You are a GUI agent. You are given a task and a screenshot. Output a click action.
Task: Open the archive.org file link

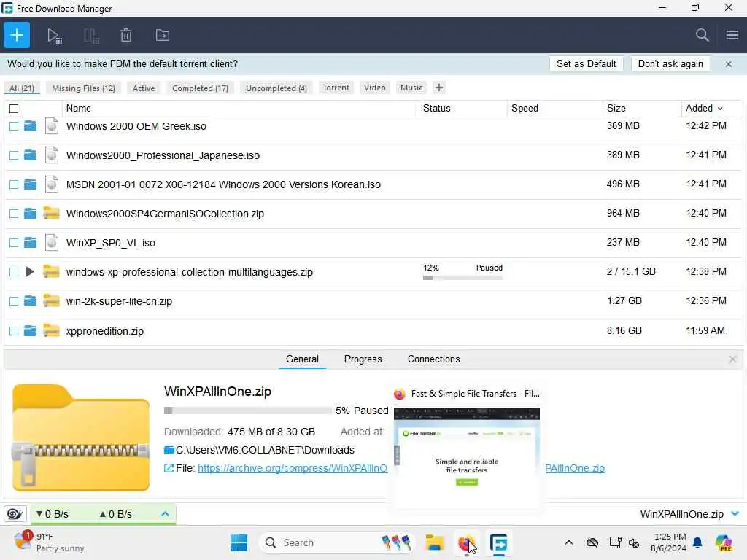(292, 468)
